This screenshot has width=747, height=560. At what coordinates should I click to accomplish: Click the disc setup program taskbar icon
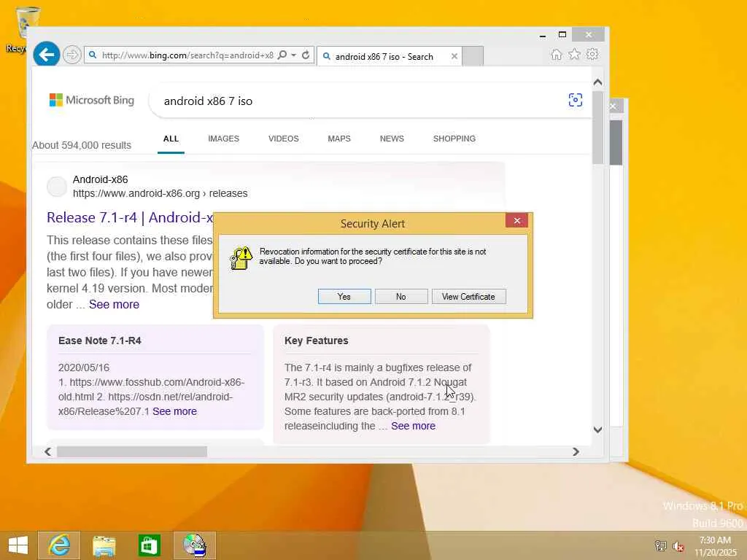(195, 545)
